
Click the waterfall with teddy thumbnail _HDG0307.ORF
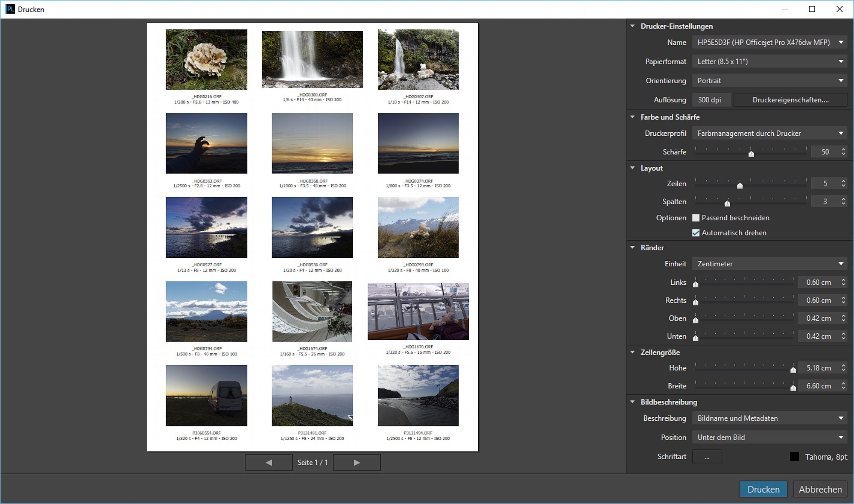coord(418,59)
